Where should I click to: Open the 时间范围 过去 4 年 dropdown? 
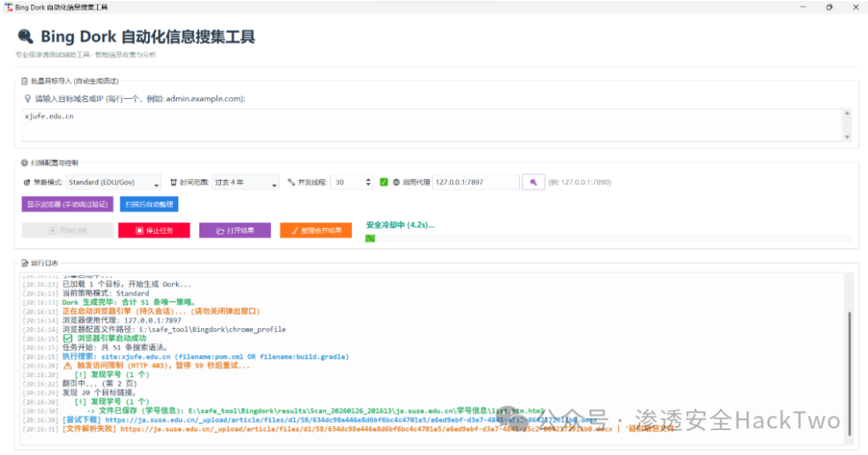(x=245, y=182)
